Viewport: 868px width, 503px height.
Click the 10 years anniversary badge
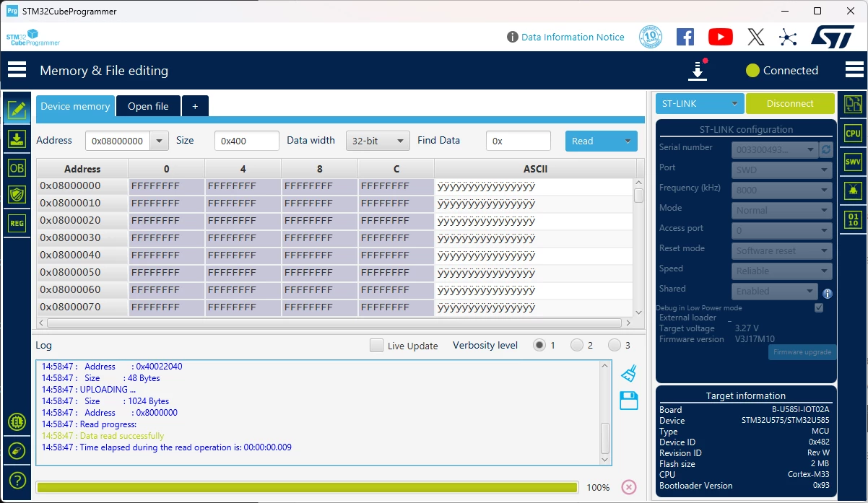(651, 37)
